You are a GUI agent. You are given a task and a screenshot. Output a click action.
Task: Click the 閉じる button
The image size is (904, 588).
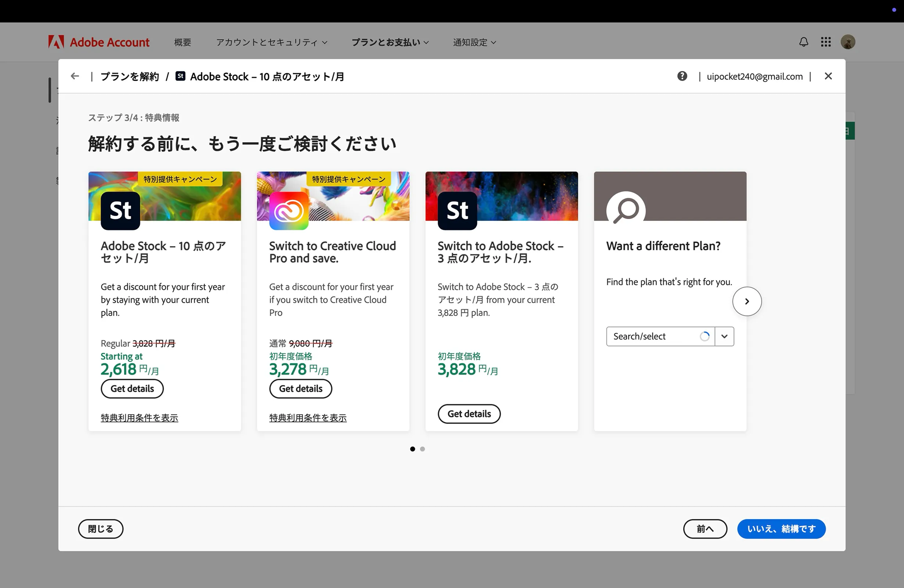(x=101, y=529)
